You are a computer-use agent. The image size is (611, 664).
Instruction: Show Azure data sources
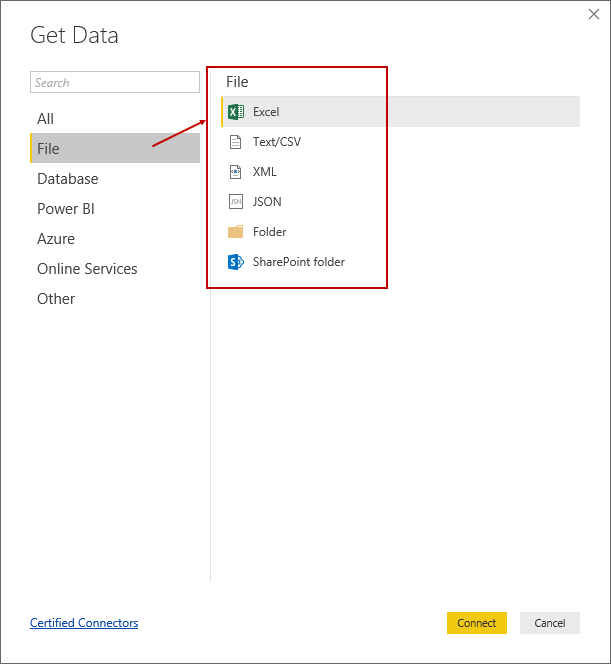click(56, 239)
